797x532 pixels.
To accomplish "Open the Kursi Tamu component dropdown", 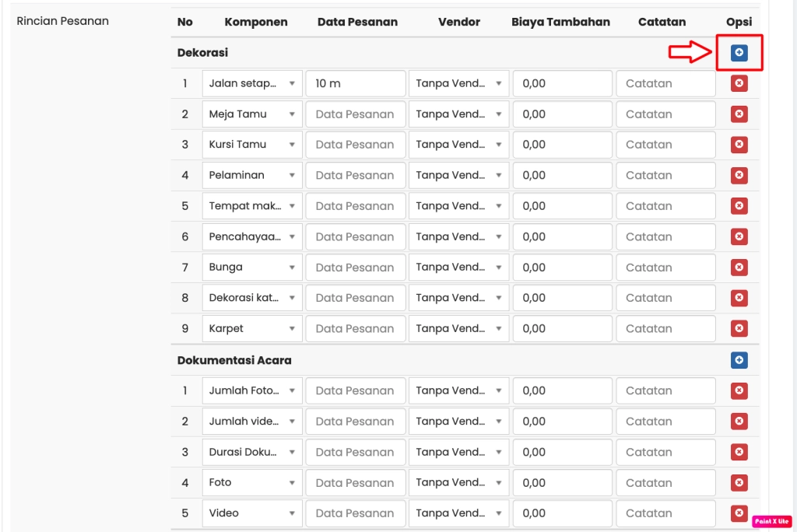I will pos(252,145).
